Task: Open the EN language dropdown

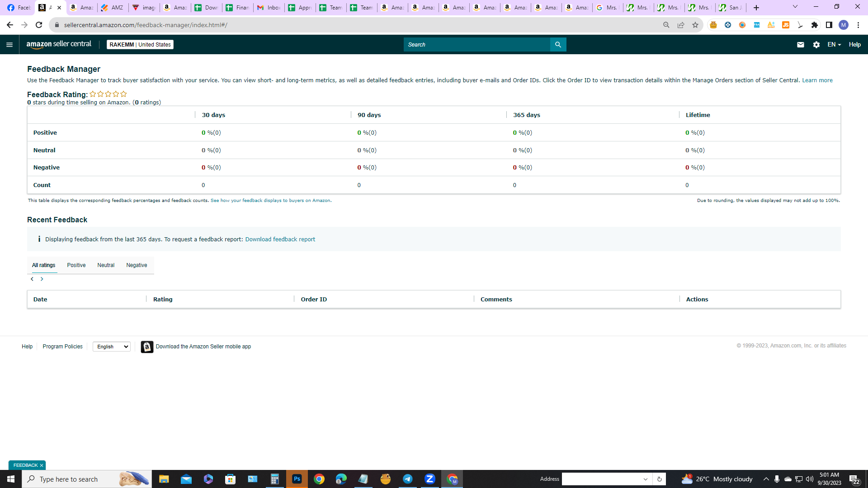Action: 834,45
